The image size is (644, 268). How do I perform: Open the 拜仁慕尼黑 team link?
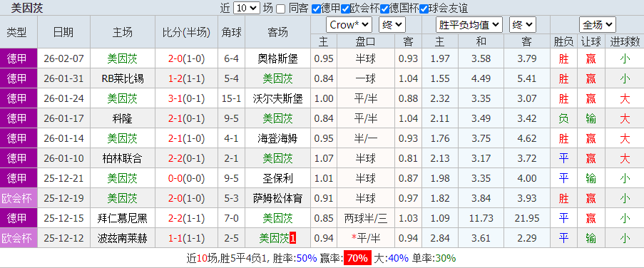123,218
